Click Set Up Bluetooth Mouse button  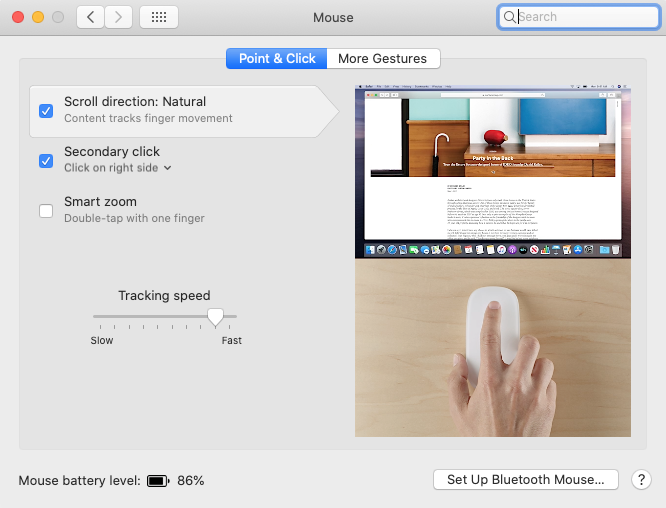tap(526, 480)
